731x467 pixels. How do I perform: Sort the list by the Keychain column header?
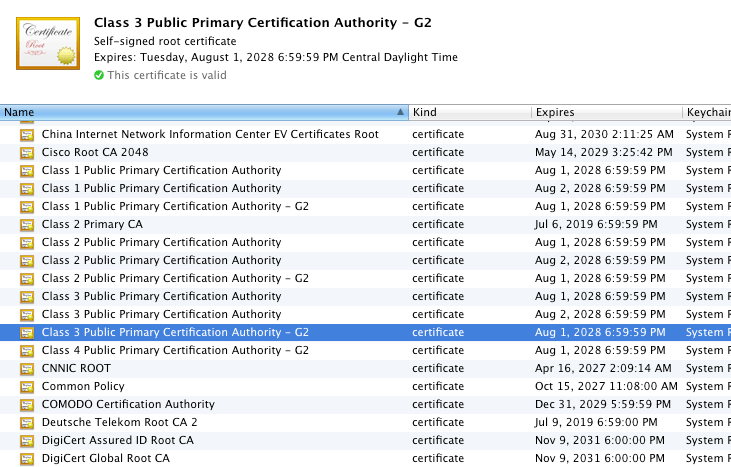[x=707, y=112]
